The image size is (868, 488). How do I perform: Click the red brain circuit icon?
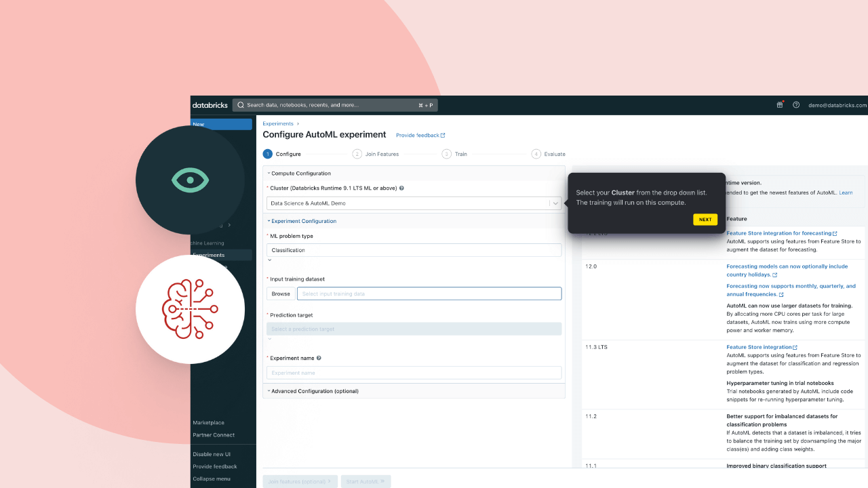(190, 309)
